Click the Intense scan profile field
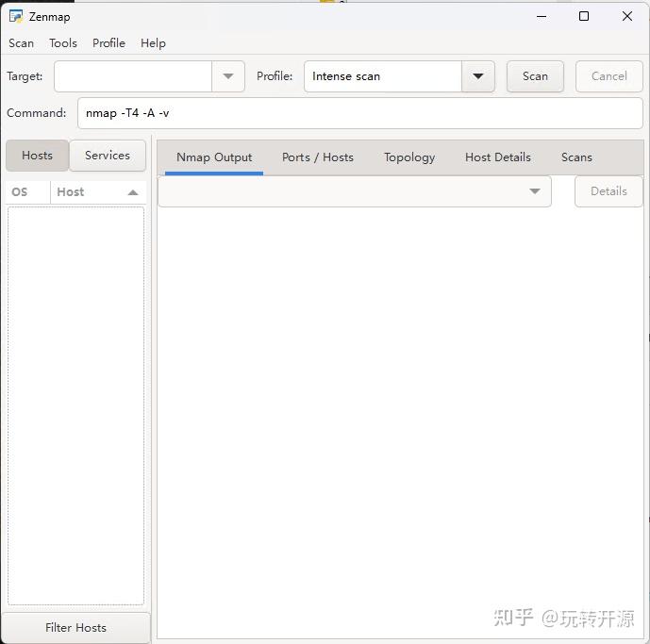Viewport: 650px width, 644px height. (x=383, y=76)
